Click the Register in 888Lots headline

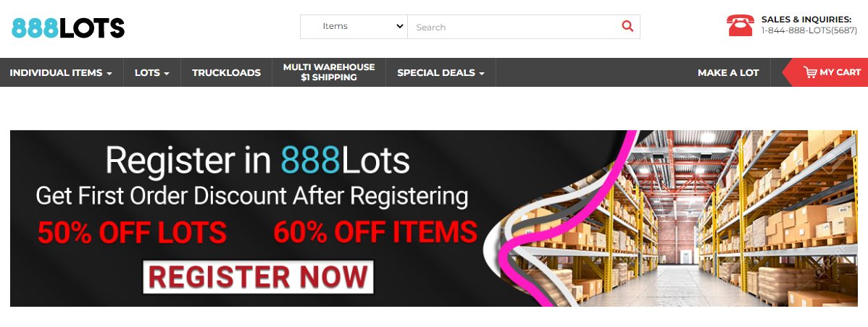[257, 160]
